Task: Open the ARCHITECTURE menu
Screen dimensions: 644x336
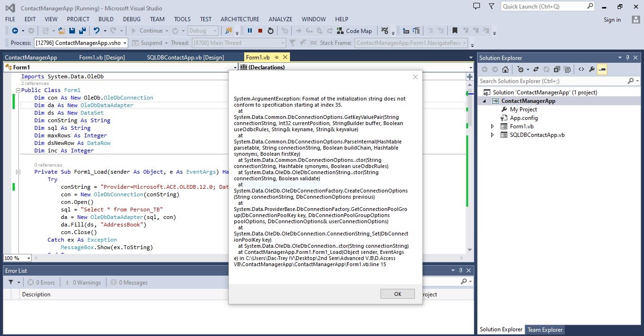Action: 240,19
